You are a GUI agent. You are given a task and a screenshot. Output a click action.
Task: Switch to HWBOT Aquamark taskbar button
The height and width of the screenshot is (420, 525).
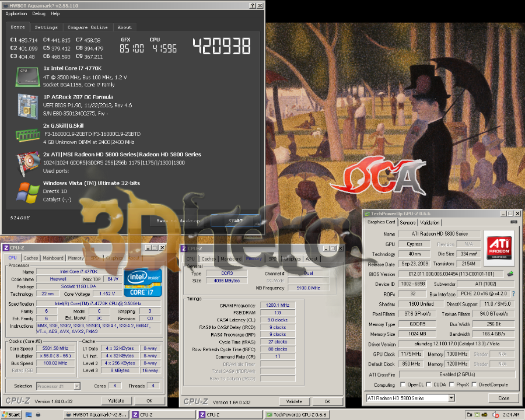(x=96, y=415)
